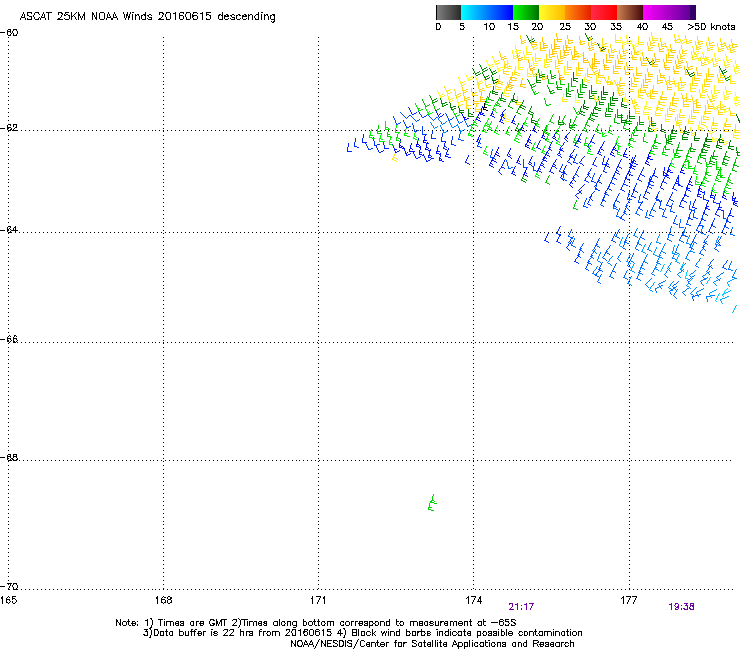The height and width of the screenshot is (650, 740).
Task: Click the gray 0-5 knots color segment
Action: pyautogui.click(x=448, y=12)
